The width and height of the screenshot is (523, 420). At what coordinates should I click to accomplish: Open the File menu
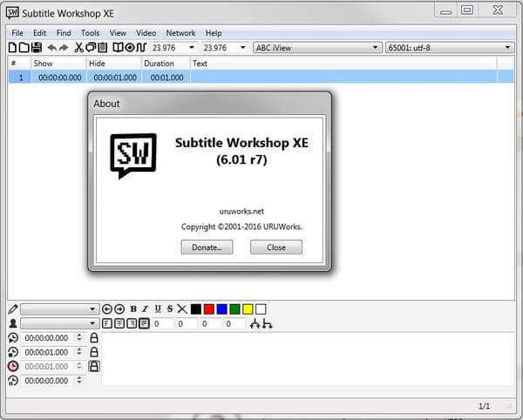point(17,33)
